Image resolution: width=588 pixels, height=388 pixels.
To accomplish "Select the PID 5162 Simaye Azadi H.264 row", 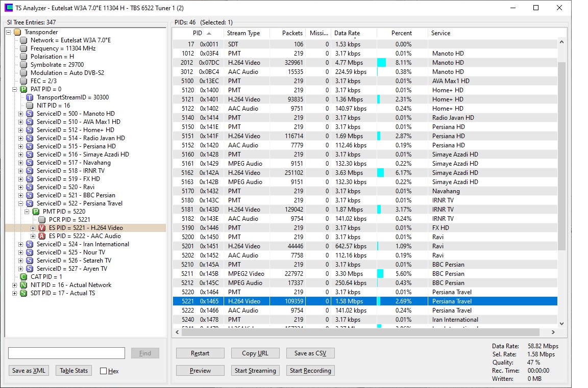I will click(365, 173).
